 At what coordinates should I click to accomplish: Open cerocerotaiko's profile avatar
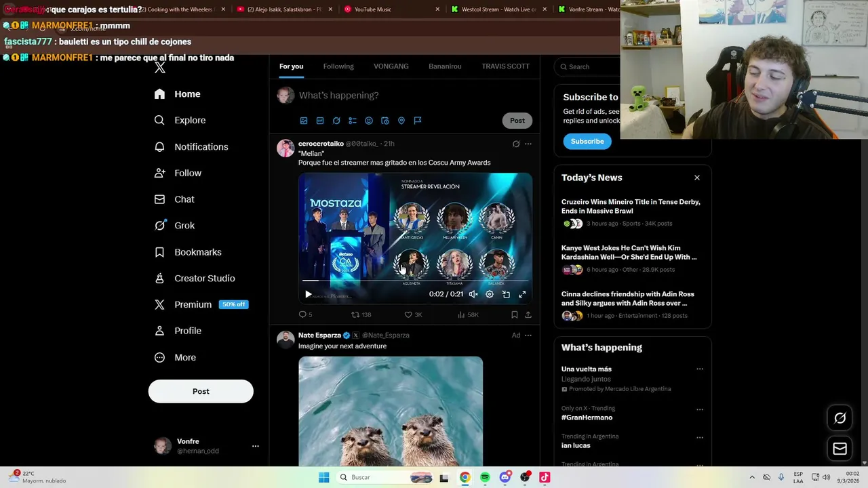285,148
